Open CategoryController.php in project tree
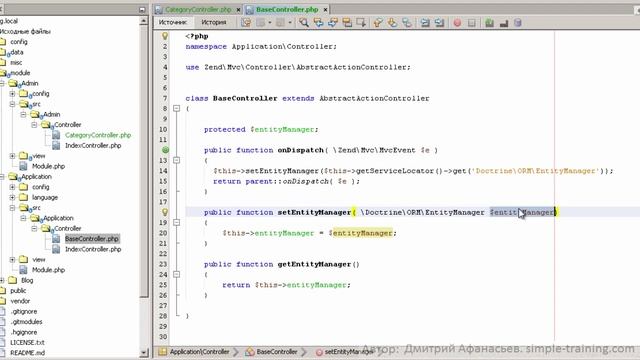Viewport: 640px width, 360px height. coord(98,135)
